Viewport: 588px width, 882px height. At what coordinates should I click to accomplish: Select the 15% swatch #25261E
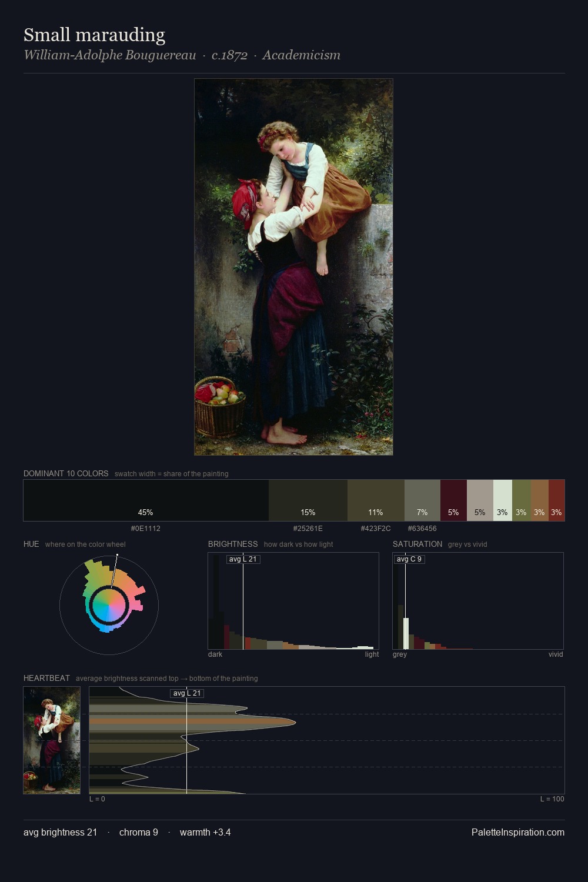coord(308,500)
